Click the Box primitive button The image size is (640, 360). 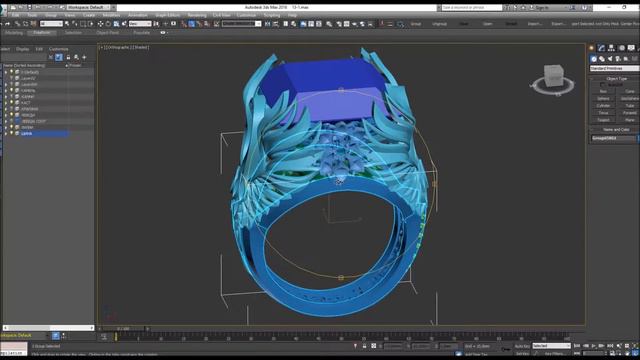pyautogui.click(x=603, y=91)
